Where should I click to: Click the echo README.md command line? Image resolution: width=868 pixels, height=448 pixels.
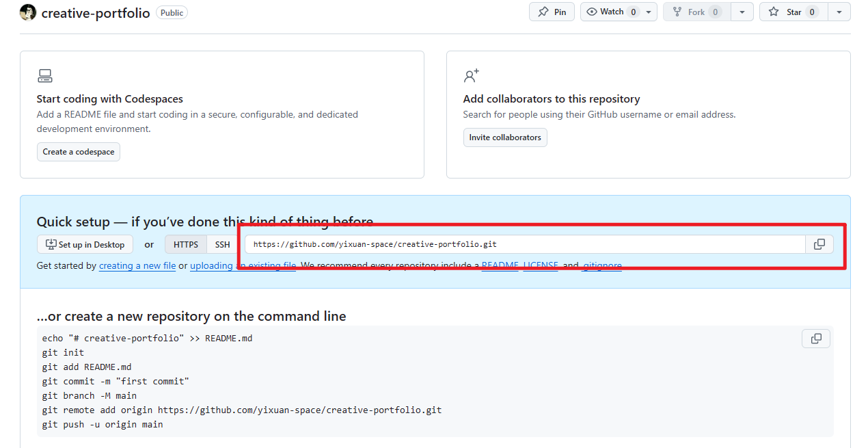tap(147, 338)
